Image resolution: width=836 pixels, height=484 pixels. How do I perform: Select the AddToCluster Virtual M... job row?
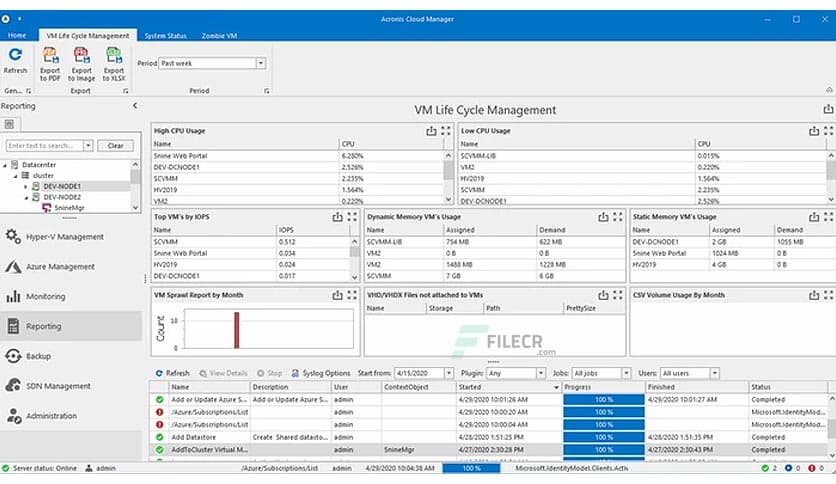coord(489,450)
